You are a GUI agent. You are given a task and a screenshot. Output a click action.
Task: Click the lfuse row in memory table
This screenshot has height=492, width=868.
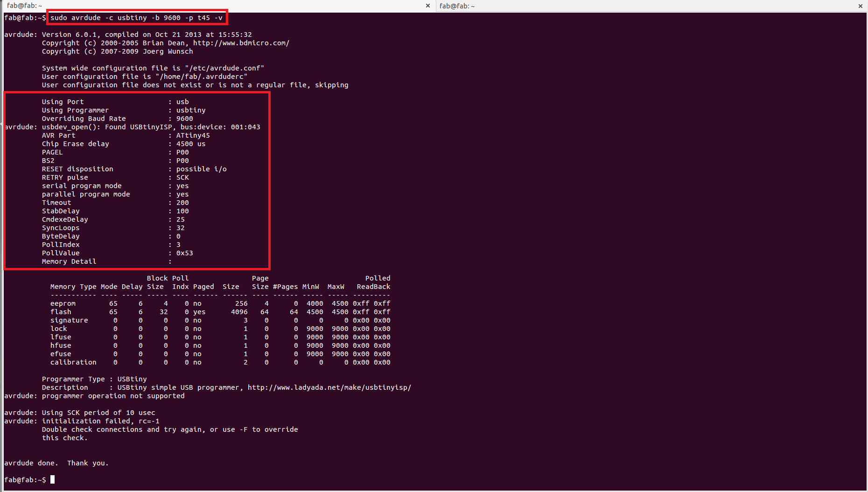tap(220, 337)
